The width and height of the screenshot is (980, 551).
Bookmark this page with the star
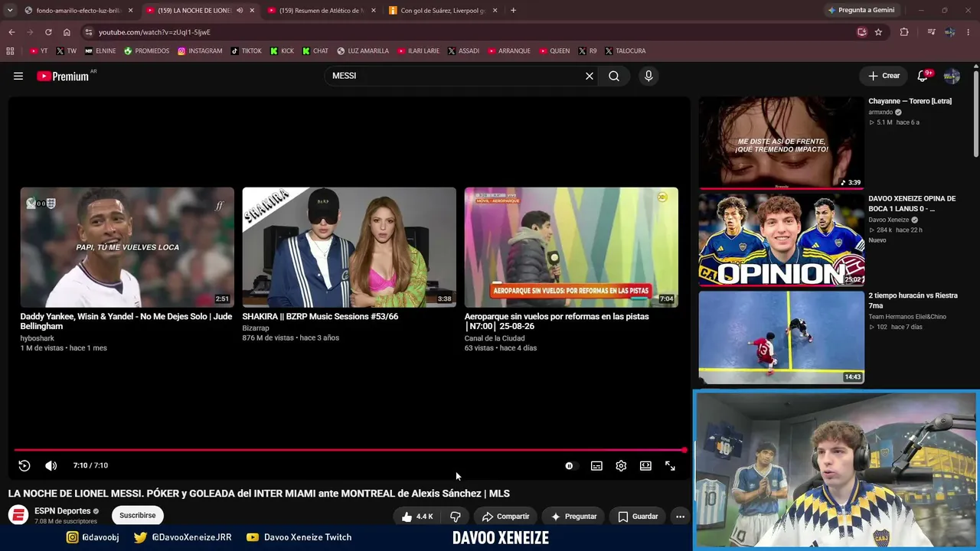(x=878, y=32)
